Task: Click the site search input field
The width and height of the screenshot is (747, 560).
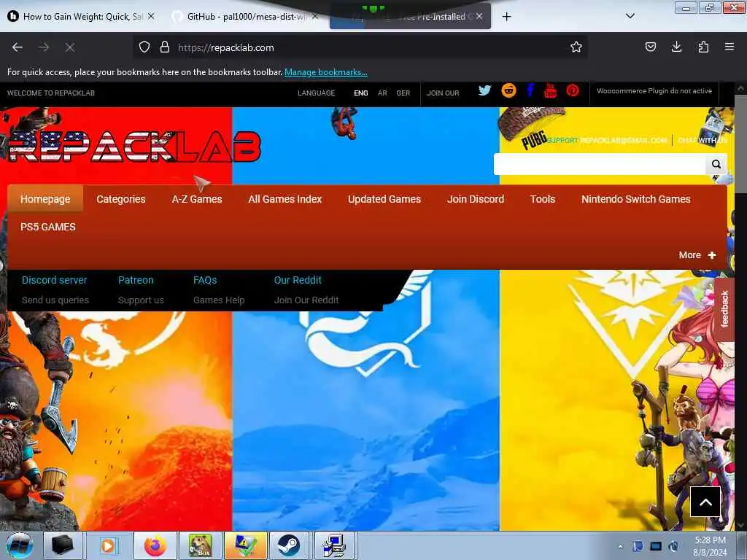Action: tap(600, 164)
